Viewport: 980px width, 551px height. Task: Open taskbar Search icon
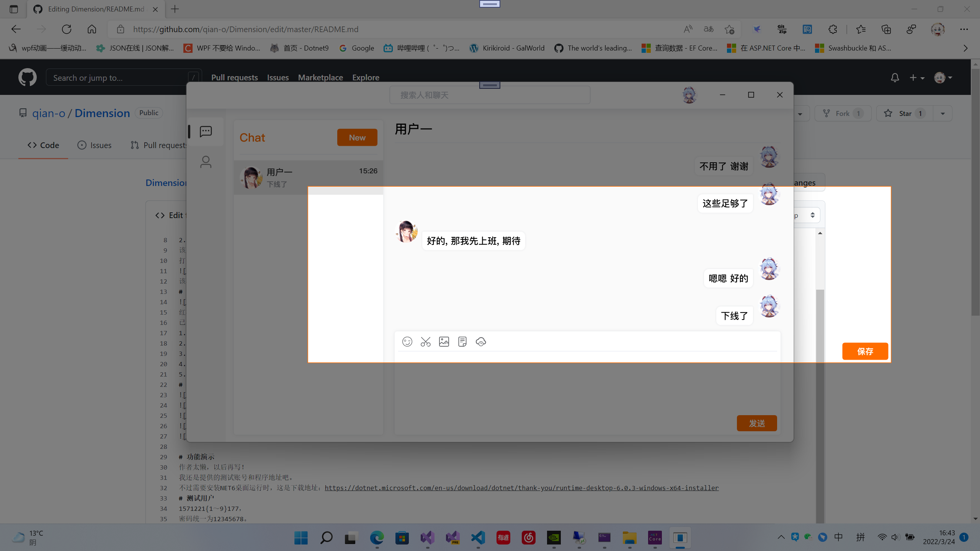click(x=326, y=538)
